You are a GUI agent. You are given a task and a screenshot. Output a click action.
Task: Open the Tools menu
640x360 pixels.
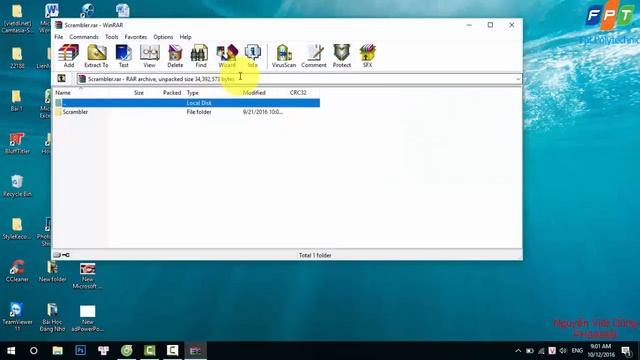(x=111, y=37)
